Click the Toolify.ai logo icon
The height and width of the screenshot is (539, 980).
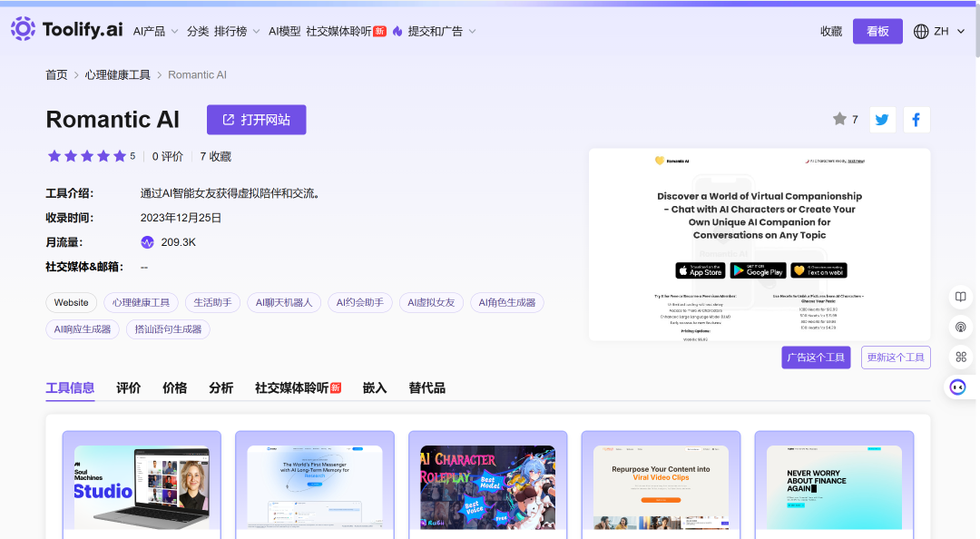(x=23, y=29)
